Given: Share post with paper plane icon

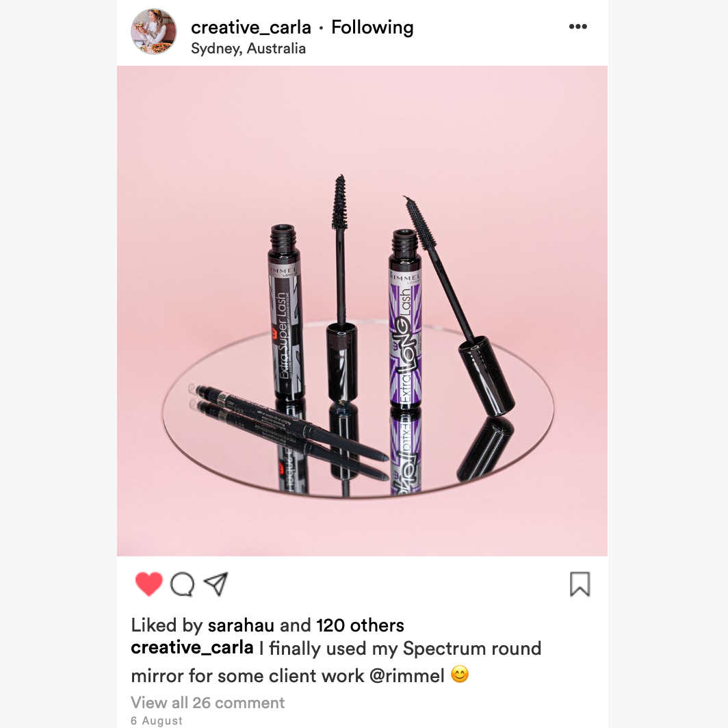Looking at the screenshot, I should coord(216,584).
